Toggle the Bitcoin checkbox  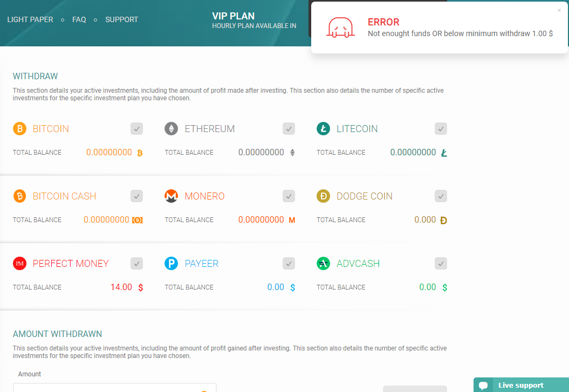[x=137, y=129]
